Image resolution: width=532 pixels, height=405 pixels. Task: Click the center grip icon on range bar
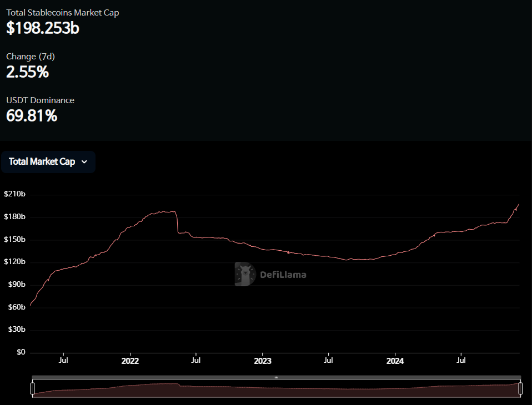(x=276, y=377)
